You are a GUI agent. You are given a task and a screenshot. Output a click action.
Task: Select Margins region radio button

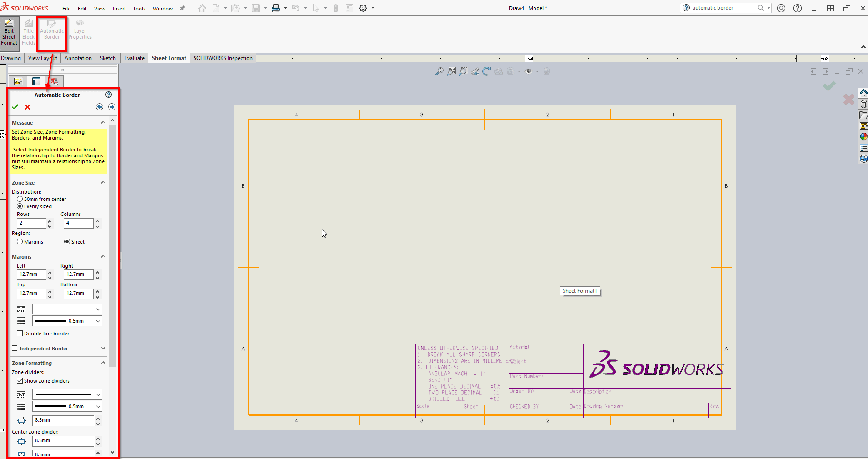coord(20,242)
